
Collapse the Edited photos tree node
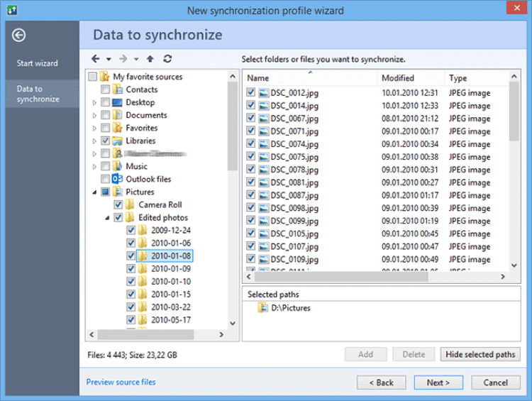click(107, 218)
